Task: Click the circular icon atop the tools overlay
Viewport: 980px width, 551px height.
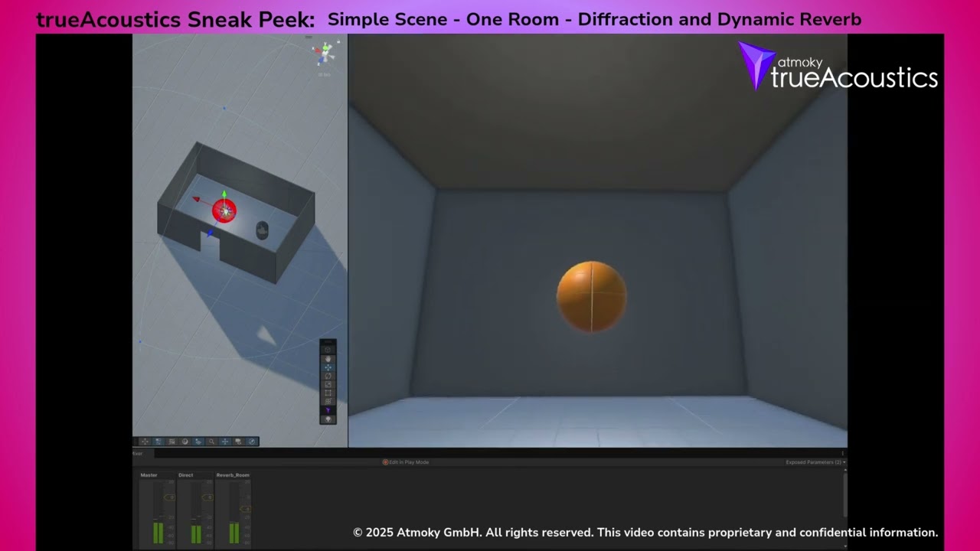Action: pyautogui.click(x=328, y=350)
